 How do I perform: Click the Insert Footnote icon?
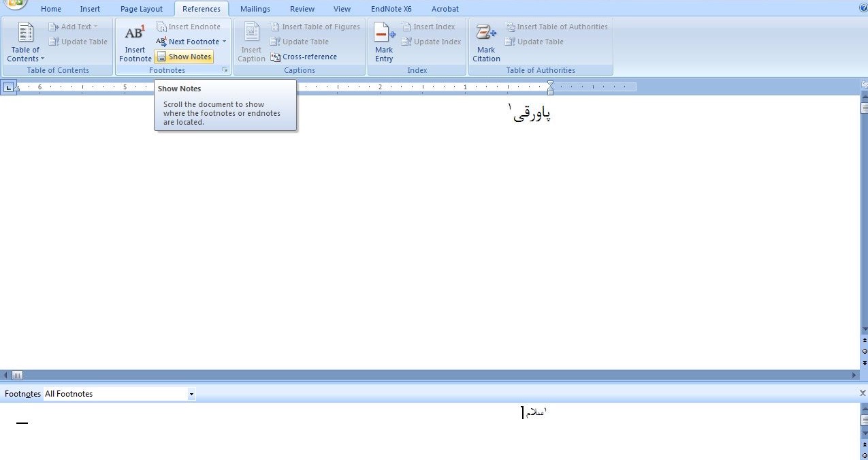click(x=135, y=34)
